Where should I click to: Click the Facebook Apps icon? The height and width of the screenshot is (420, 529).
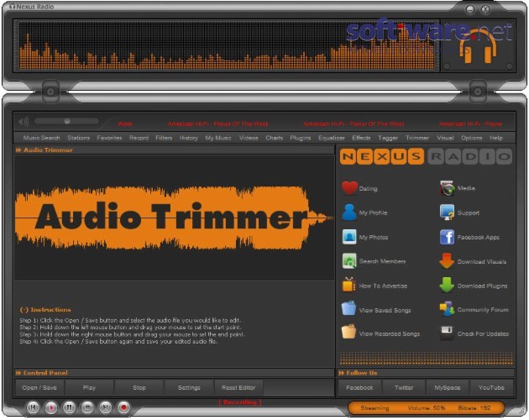447,237
